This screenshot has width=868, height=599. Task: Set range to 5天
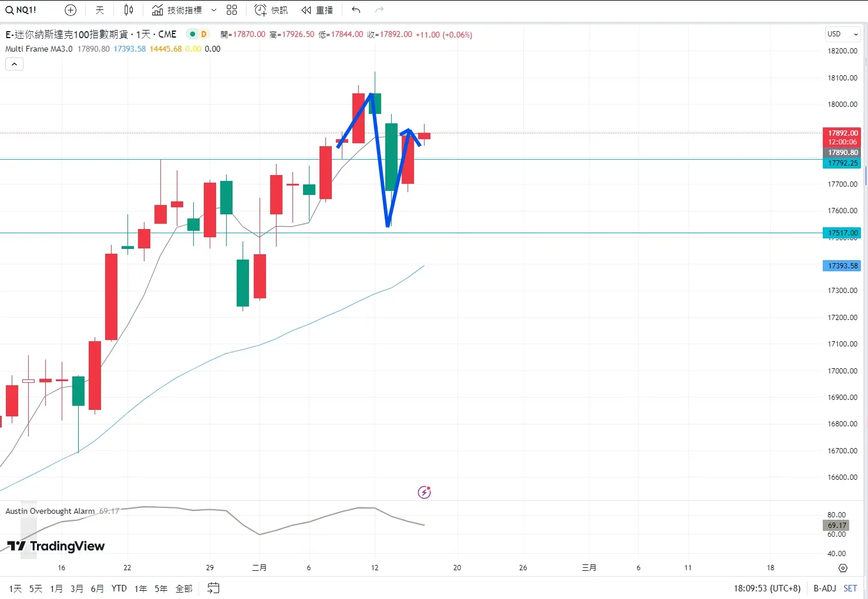35,588
